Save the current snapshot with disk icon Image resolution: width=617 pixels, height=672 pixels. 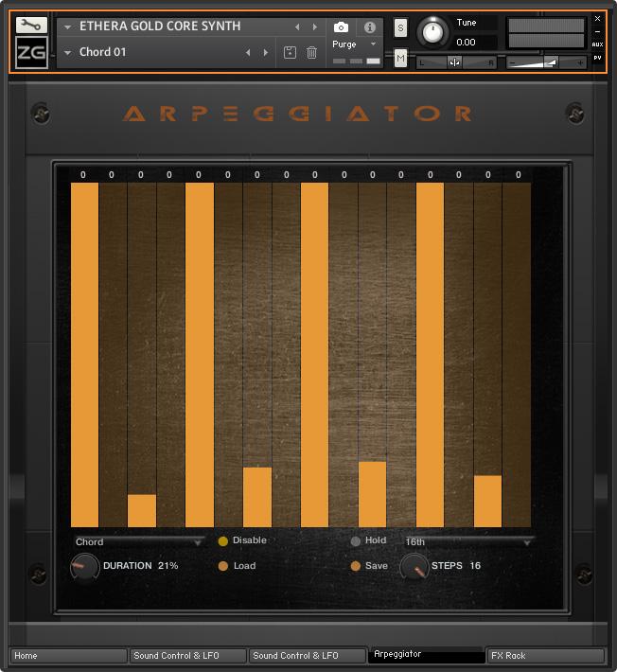point(291,52)
